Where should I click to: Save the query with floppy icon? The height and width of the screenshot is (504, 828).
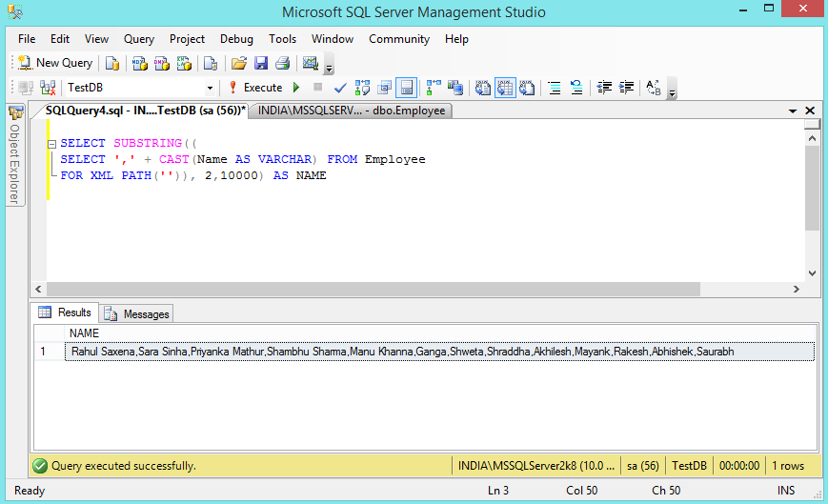(x=261, y=63)
